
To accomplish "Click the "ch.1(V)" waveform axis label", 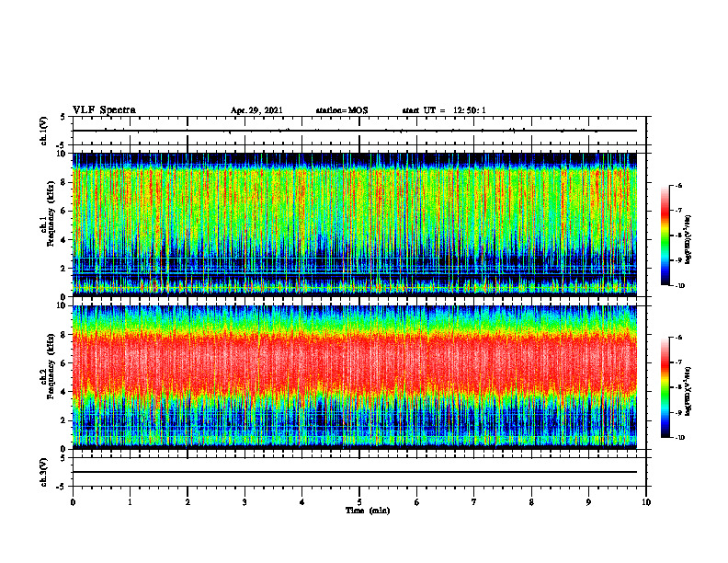I will [x=44, y=131].
